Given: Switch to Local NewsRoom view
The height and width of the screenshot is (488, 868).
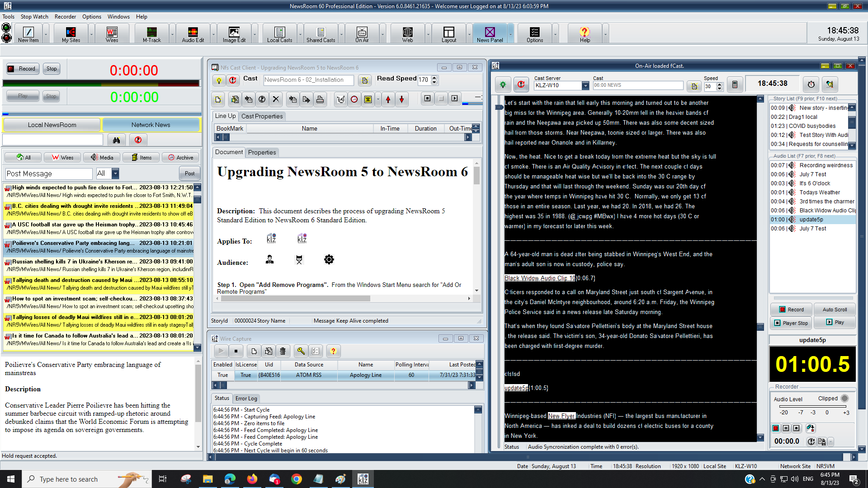Looking at the screenshot, I should point(52,125).
